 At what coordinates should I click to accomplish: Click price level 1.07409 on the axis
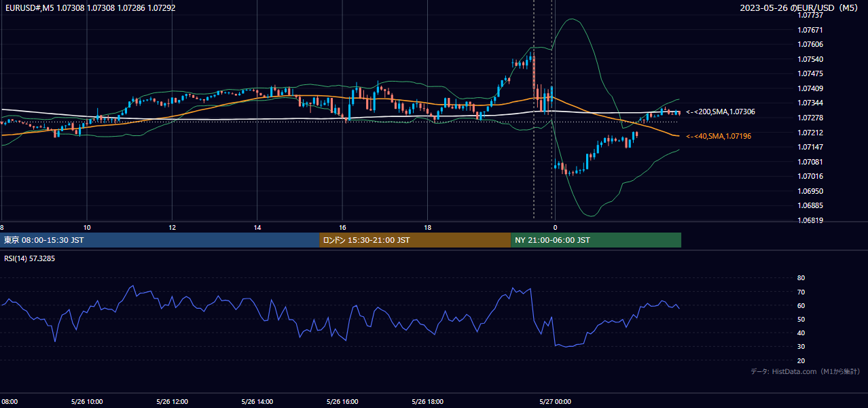pyautogui.click(x=810, y=88)
